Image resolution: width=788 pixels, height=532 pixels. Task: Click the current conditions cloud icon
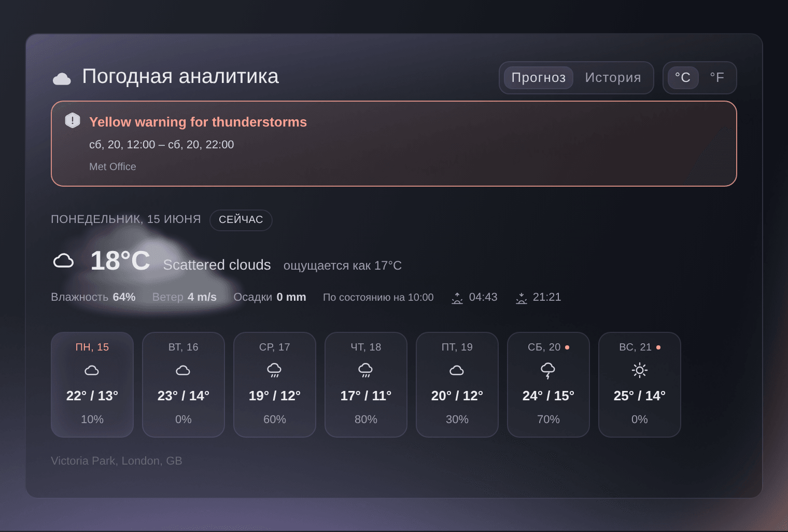click(63, 260)
